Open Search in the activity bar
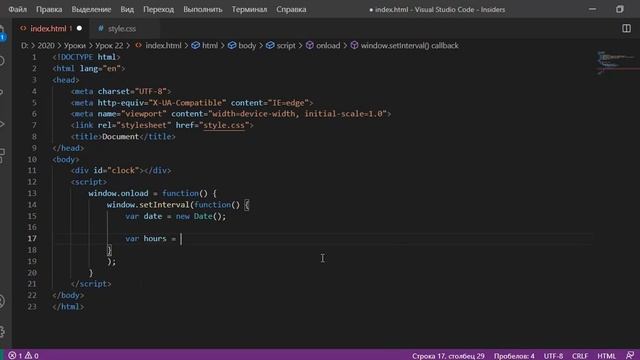 coord(2,61)
